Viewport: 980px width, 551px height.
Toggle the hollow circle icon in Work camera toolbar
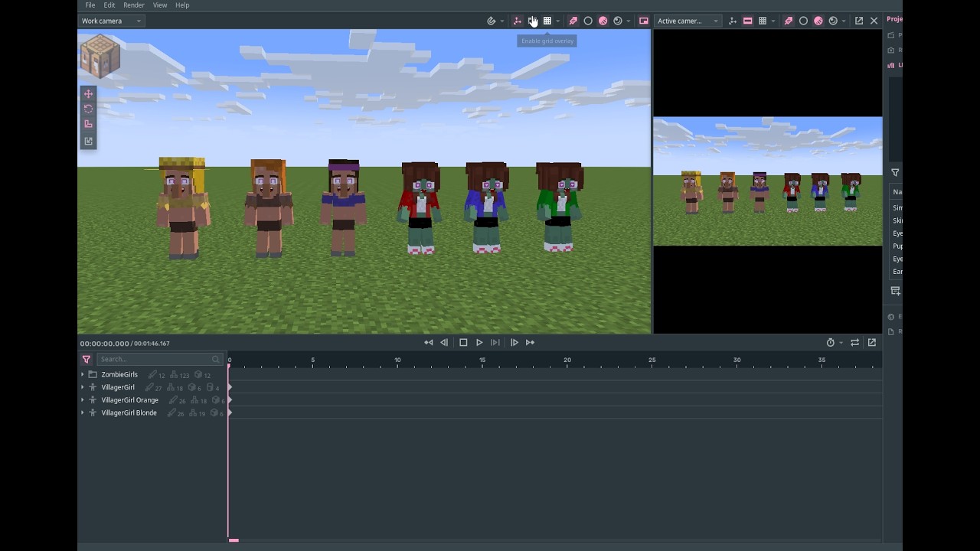pos(588,21)
